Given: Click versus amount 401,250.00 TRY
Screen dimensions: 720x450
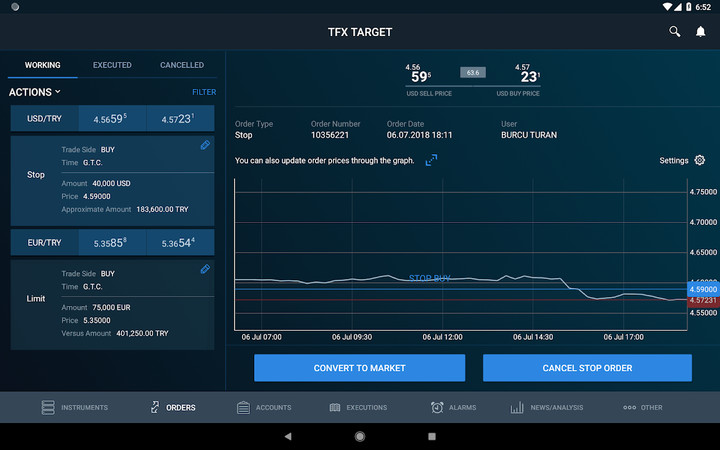Looking at the screenshot, I should 142,333.
